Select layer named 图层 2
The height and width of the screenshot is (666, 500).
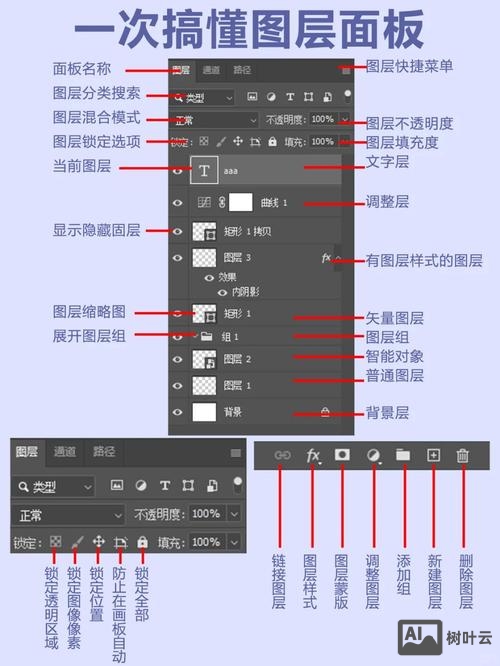237,359
